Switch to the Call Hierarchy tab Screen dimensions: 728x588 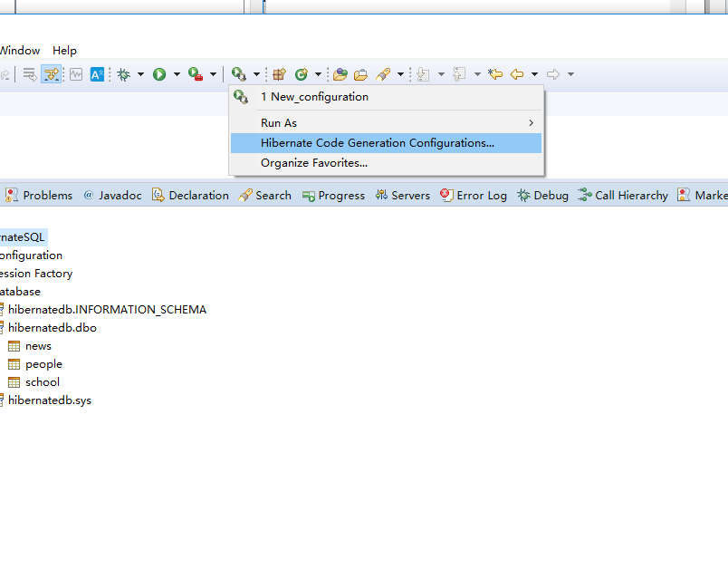click(x=623, y=196)
